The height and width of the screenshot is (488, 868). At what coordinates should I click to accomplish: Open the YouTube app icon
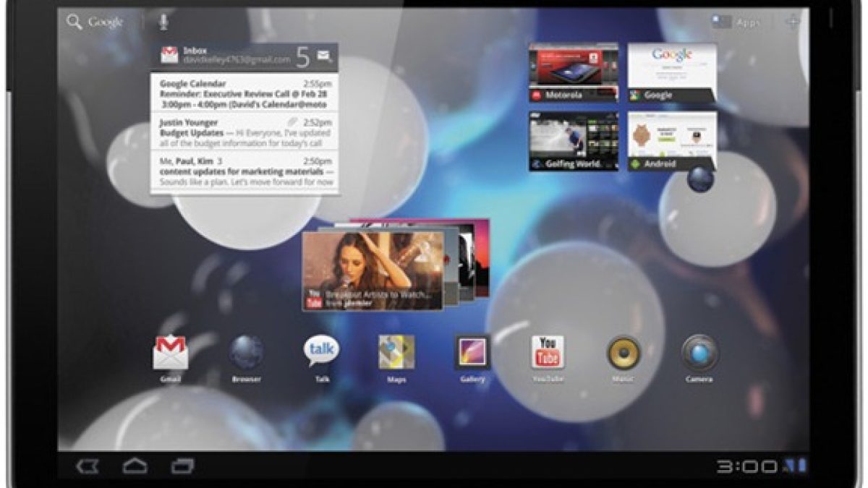coord(548,353)
